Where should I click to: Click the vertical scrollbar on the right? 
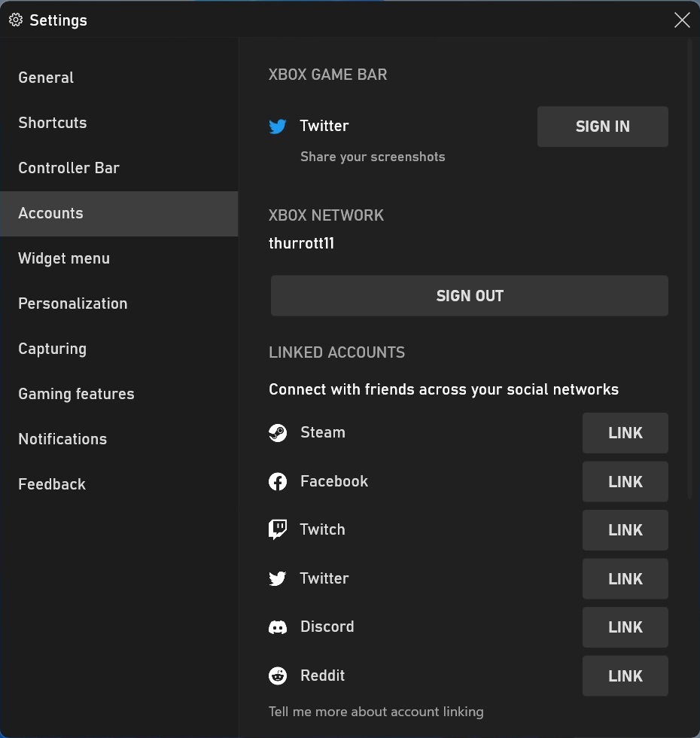[x=689, y=264]
